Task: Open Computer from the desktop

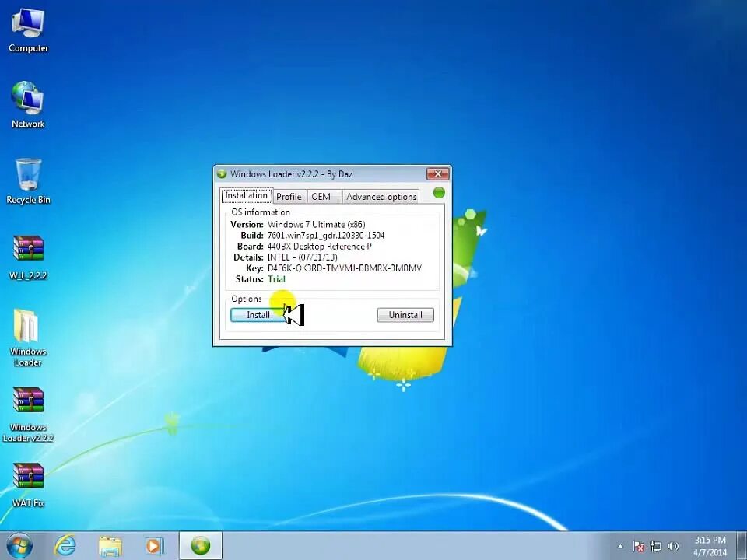Action: (28, 25)
